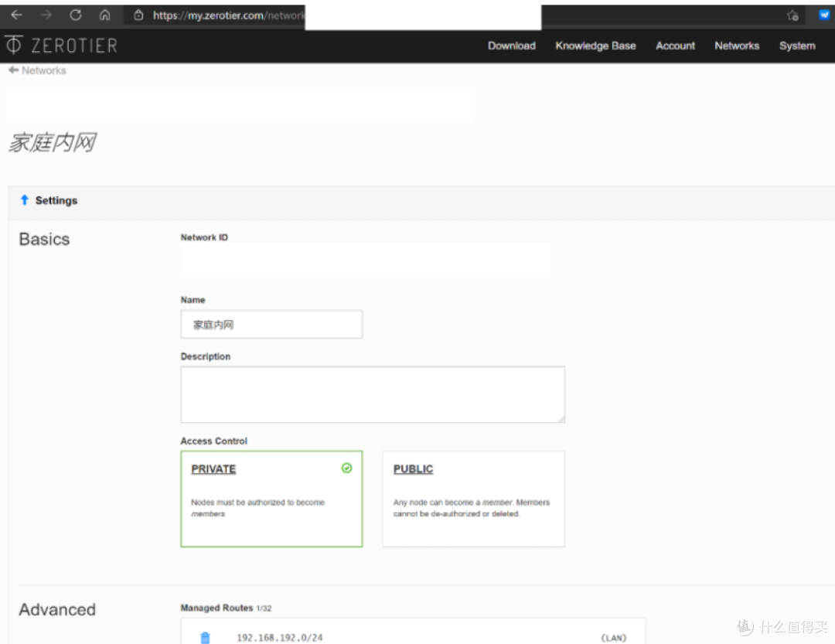
Task: Click the 192.168.192.0/24 managed route text
Action: pos(280,638)
